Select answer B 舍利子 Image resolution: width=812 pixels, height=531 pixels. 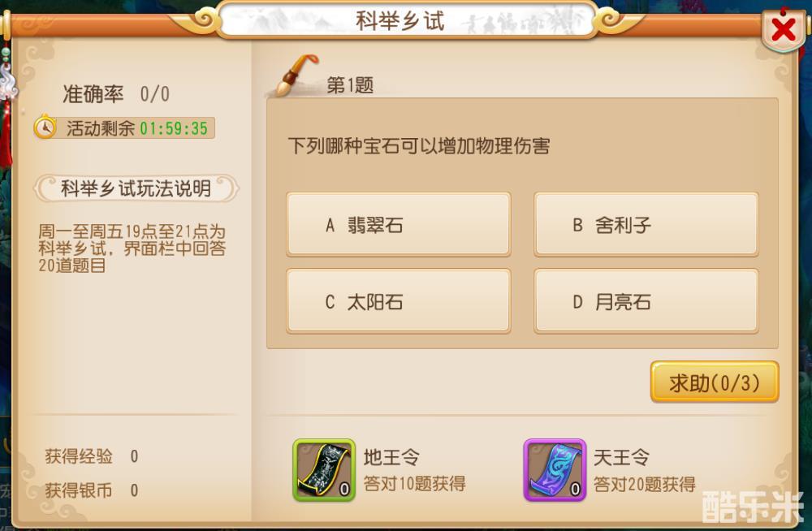646,224
